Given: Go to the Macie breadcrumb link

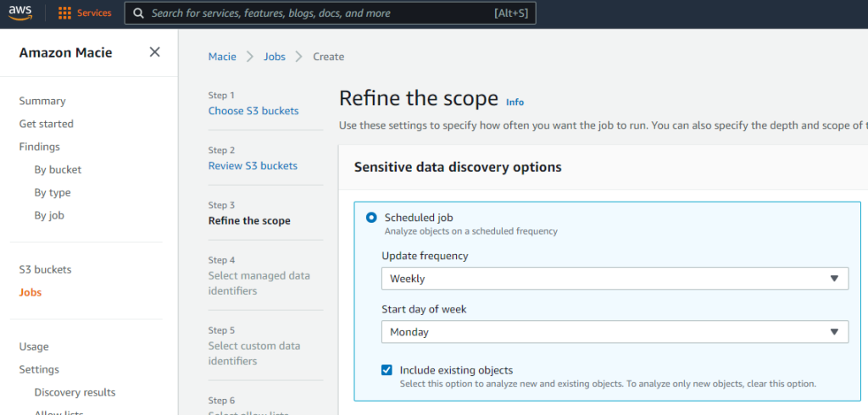Looking at the screenshot, I should tap(222, 57).
